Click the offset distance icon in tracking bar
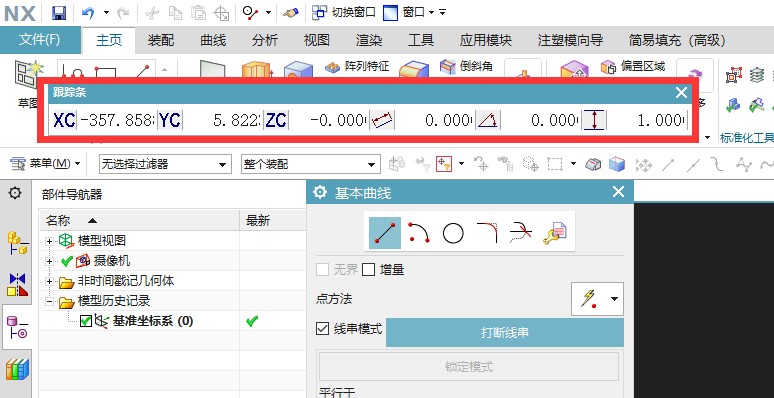The width and height of the screenshot is (774, 398). (594, 120)
